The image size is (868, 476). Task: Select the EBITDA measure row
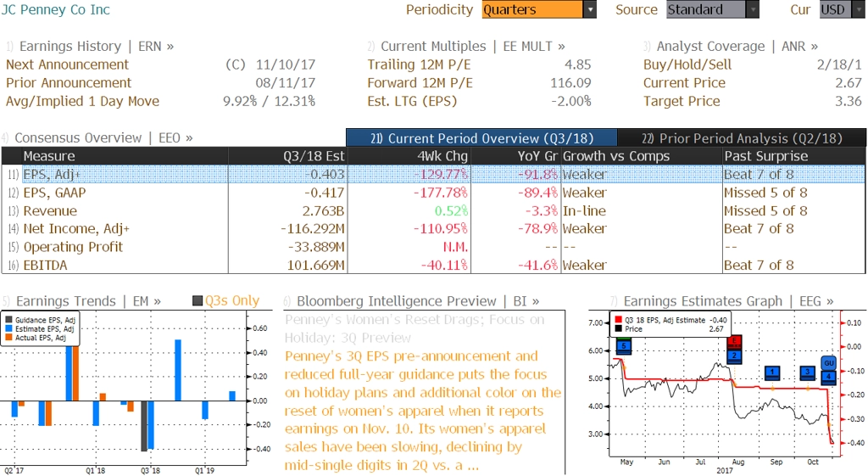[433, 265]
